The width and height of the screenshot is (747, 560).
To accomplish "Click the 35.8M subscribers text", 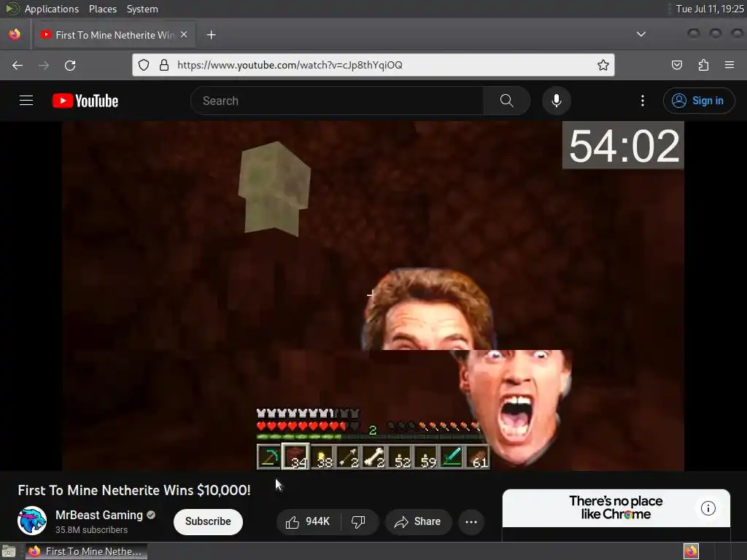I will pos(91,529).
